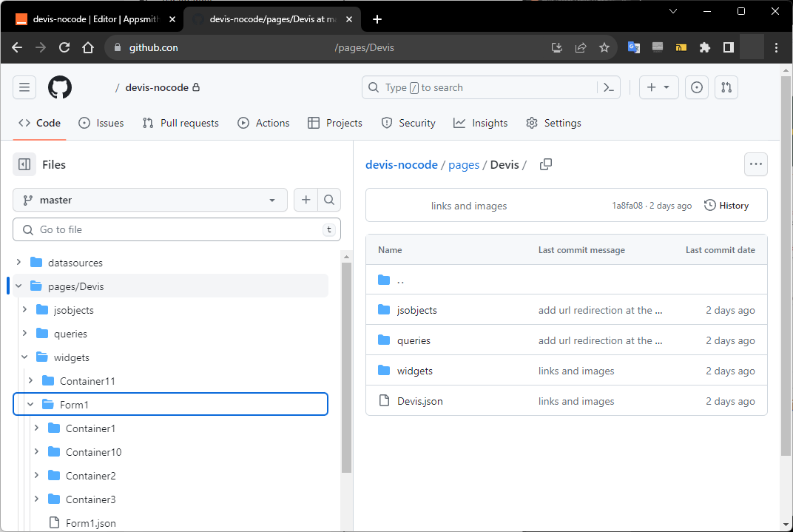
Task: Go up to the parent directory
Action: click(400, 280)
